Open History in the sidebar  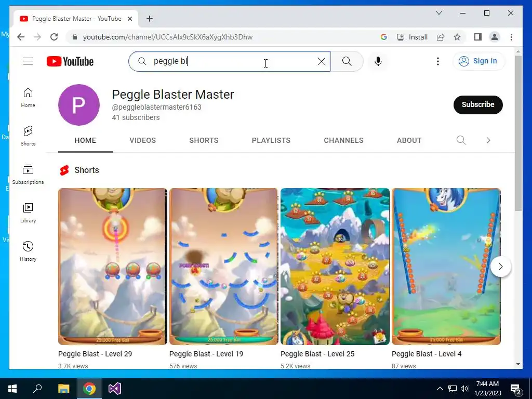point(28,251)
